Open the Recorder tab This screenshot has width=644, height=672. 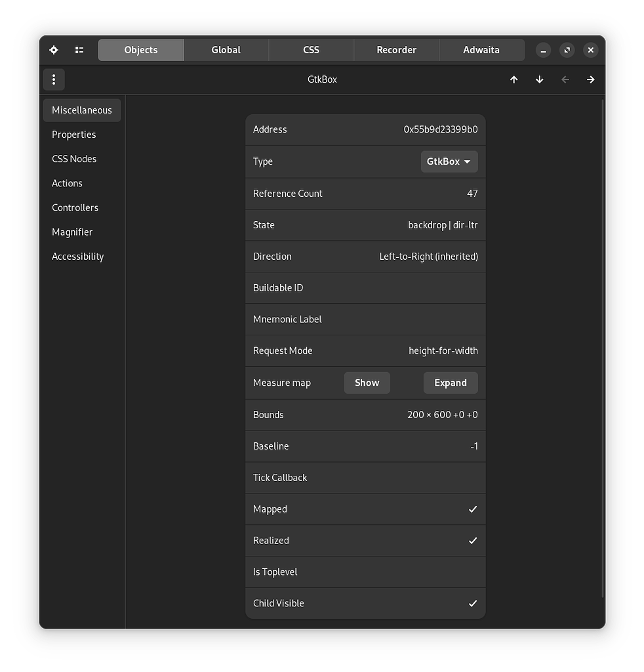pos(396,50)
